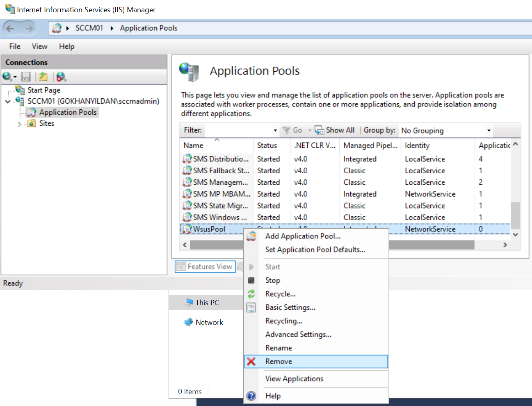Click the Show All button

tap(335, 130)
